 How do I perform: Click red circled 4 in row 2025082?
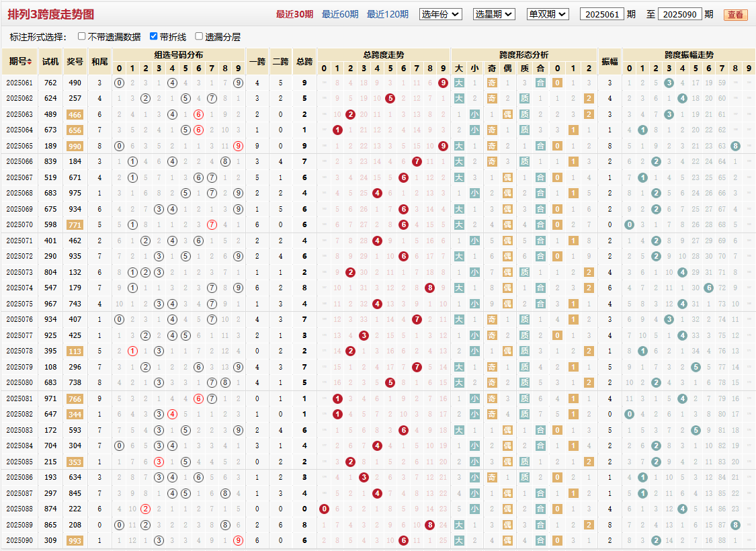point(172,414)
